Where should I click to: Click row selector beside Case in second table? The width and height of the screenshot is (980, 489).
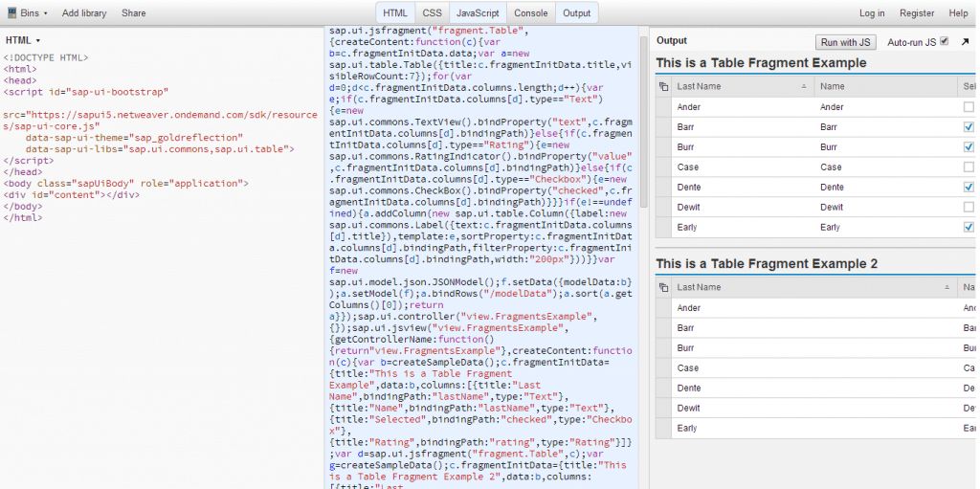663,368
